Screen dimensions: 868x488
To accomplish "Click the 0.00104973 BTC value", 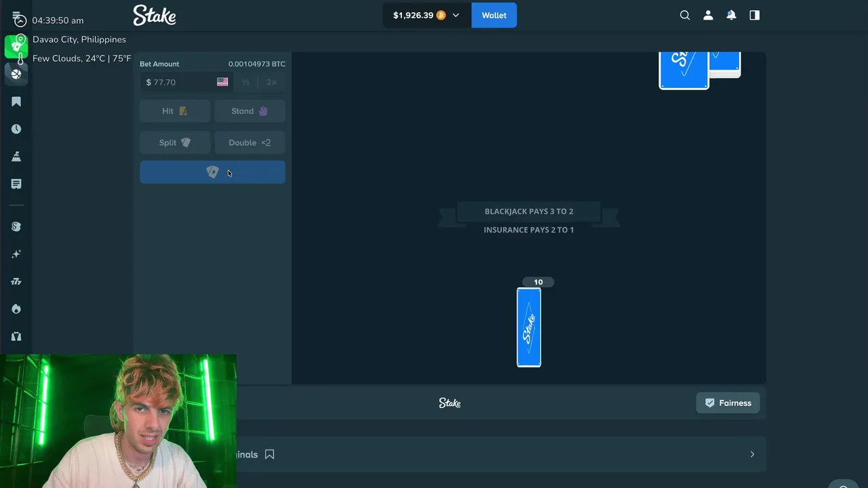I will (x=256, y=64).
